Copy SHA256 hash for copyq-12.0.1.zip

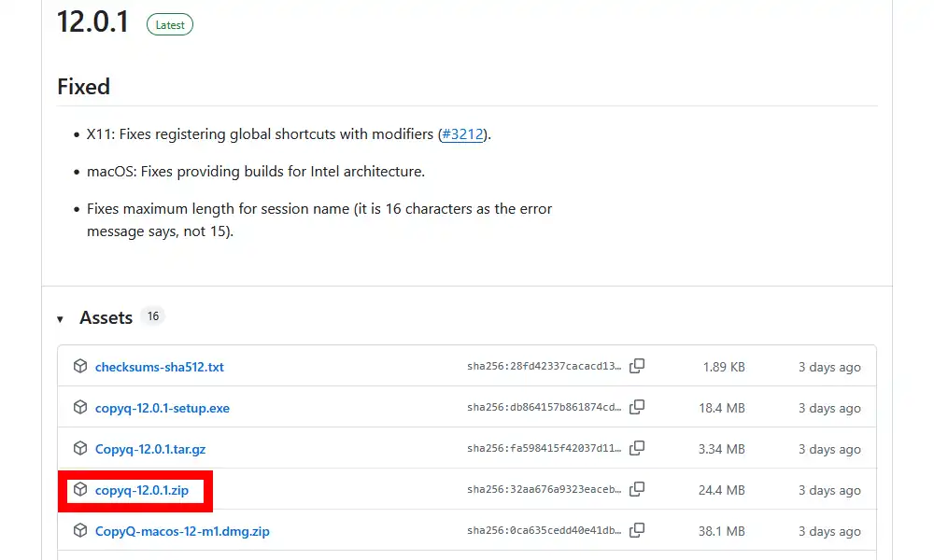(x=637, y=490)
